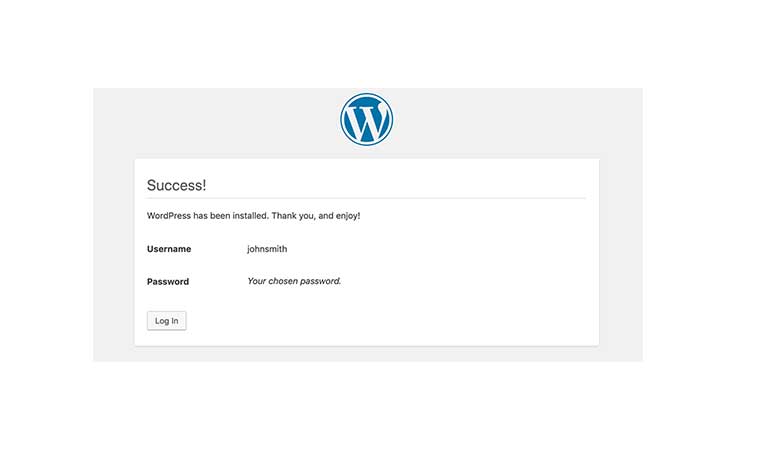Click the exclamation mark in Success!
The image size is (768, 450).
click(x=204, y=185)
